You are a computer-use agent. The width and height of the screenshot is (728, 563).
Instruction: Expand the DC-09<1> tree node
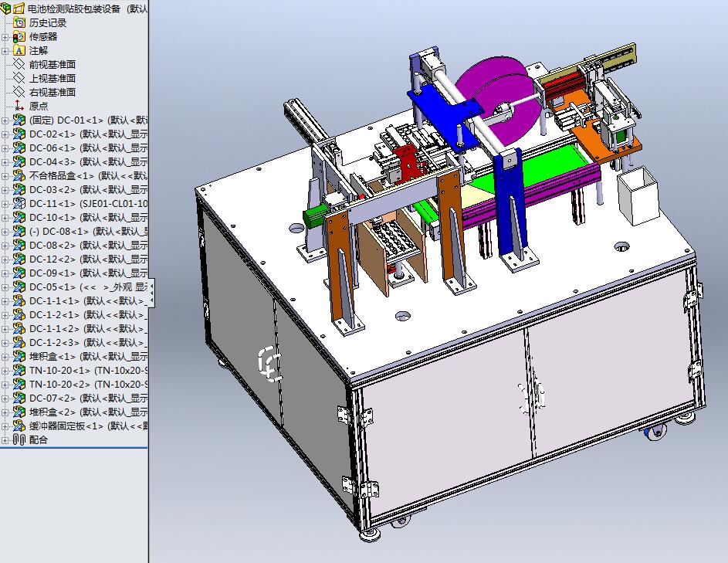click(x=5, y=273)
